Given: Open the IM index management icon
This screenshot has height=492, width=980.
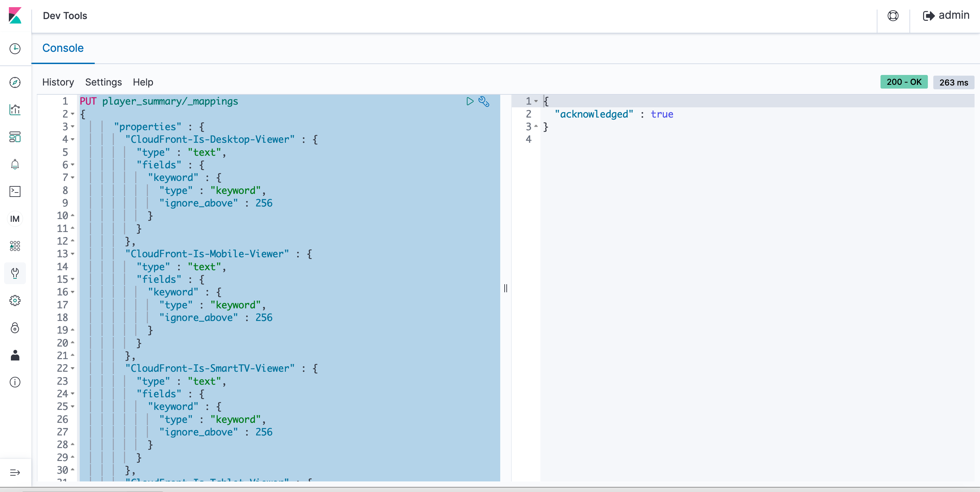Looking at the screenshot, I should [15, 219].
